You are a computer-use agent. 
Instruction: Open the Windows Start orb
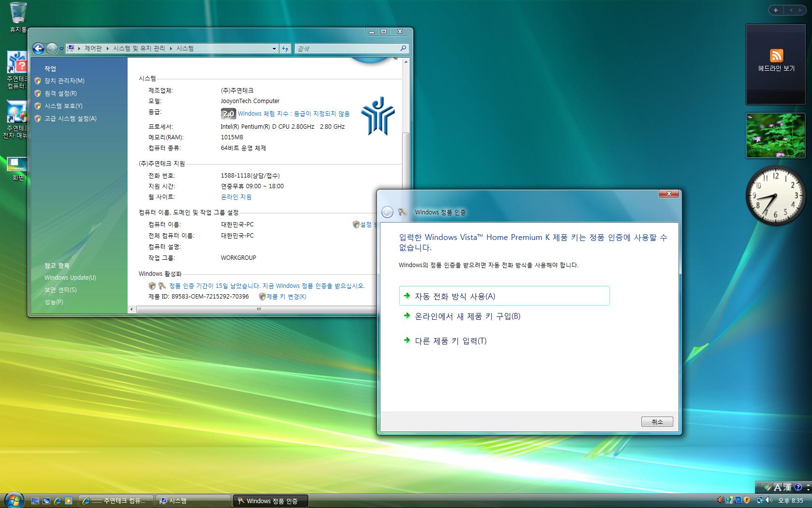pos(14,500)
